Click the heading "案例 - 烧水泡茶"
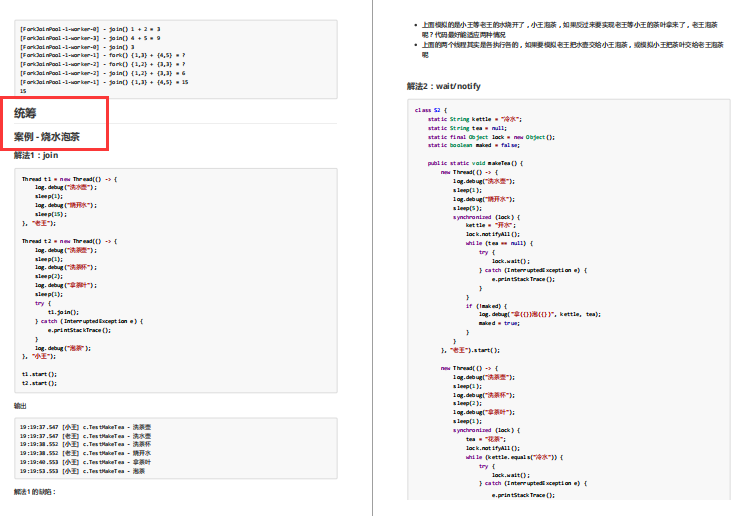This screenshot has width=748, height=516. coord(47,137)
